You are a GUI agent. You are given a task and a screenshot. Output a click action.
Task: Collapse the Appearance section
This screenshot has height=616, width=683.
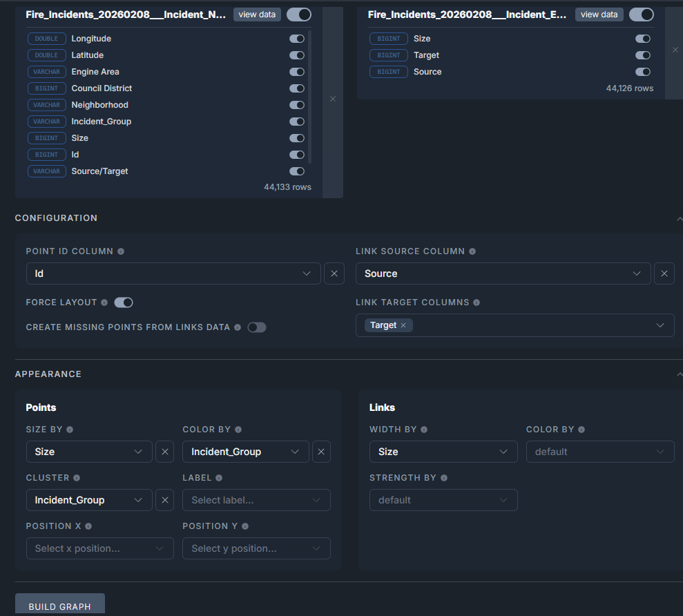click(x=679, y=374)
